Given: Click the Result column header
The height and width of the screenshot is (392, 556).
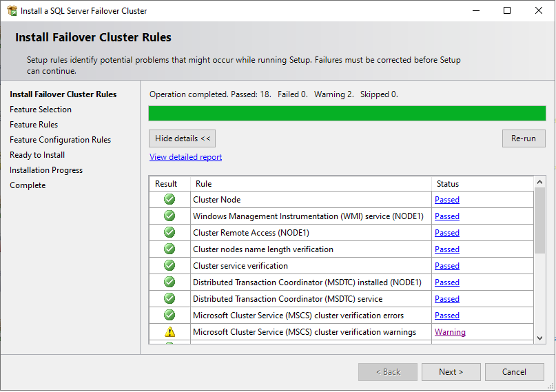Looking at the screenshot, I should (x=170, y=184).
